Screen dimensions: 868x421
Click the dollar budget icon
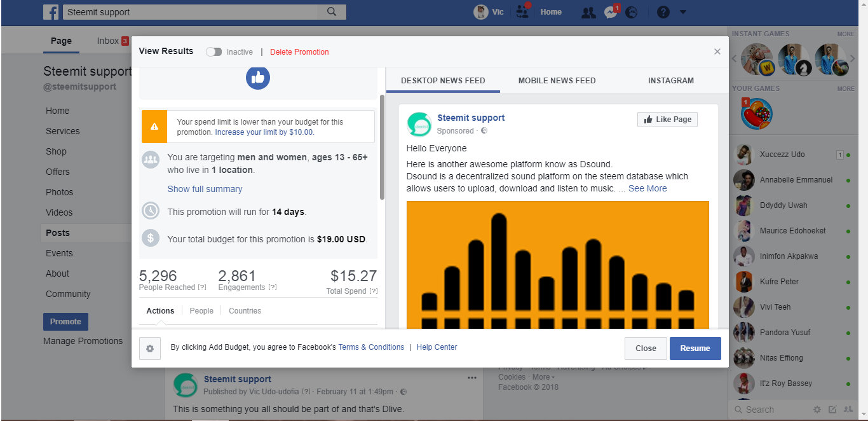(151, 238)
